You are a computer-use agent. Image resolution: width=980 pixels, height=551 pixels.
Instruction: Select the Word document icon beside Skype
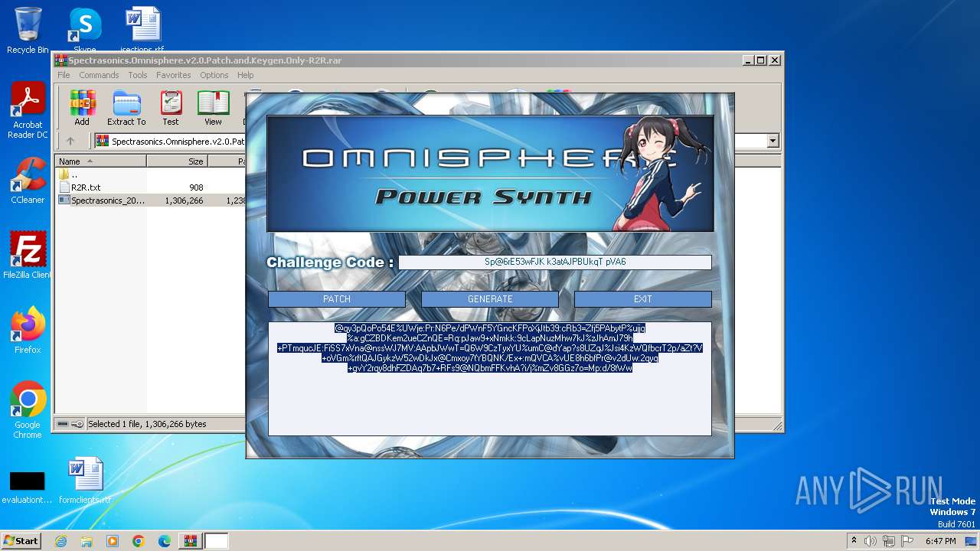click(142, 31)
